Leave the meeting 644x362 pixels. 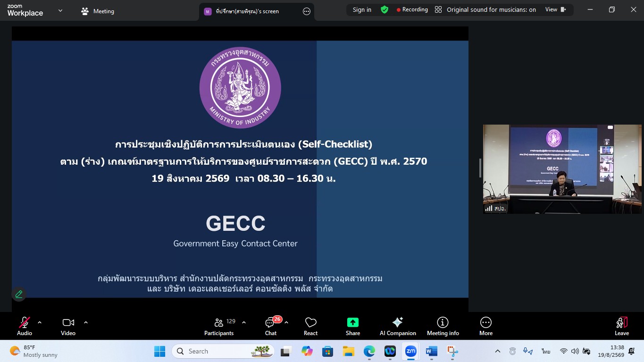click(622, 326)
